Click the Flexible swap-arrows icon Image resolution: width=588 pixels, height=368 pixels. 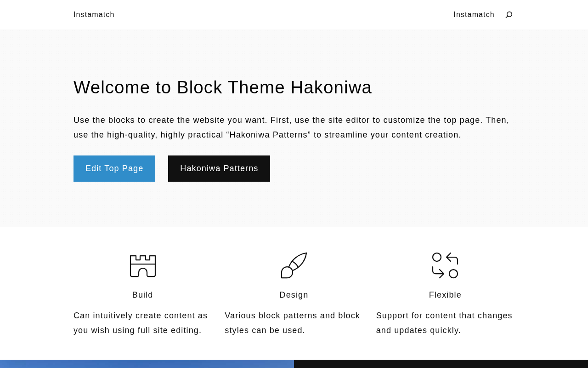click(x=445, y=265)
